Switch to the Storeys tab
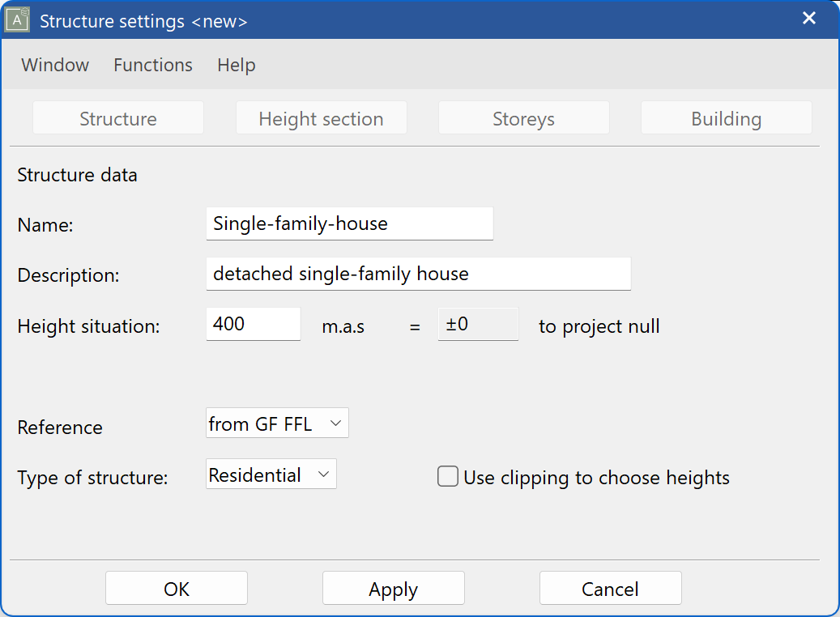Viewport: 840px width, 617px height. pyautogui.click(x=523, y=117)
